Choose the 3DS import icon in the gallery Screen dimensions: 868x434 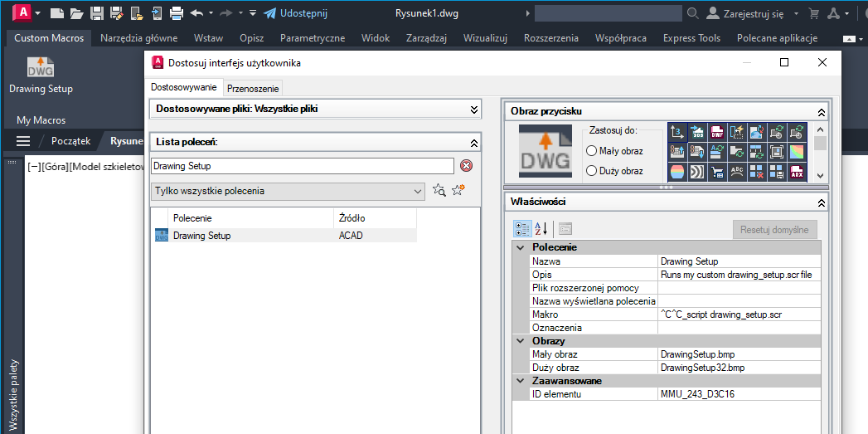(x=698, y=131)
